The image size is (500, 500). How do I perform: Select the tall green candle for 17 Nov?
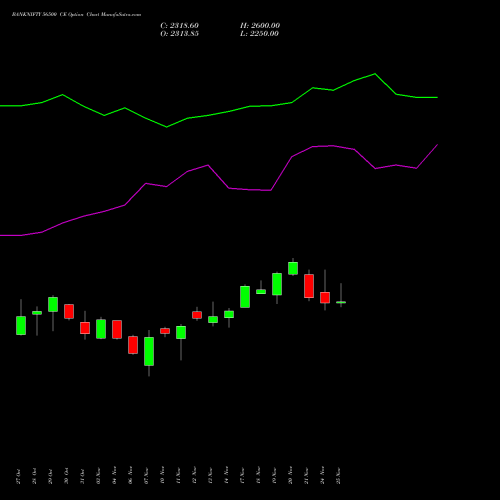(245, 297)
